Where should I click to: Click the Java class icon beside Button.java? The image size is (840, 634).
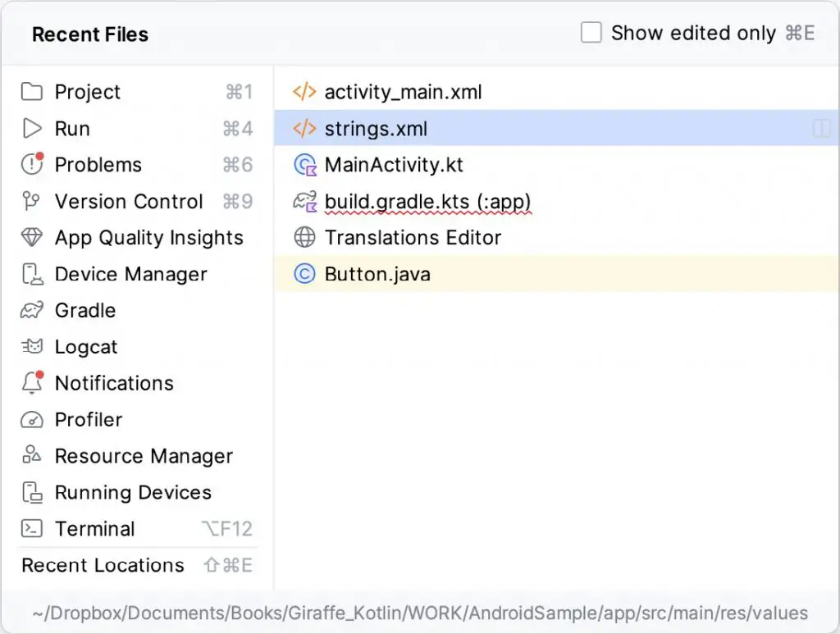(x=304, y=274)
